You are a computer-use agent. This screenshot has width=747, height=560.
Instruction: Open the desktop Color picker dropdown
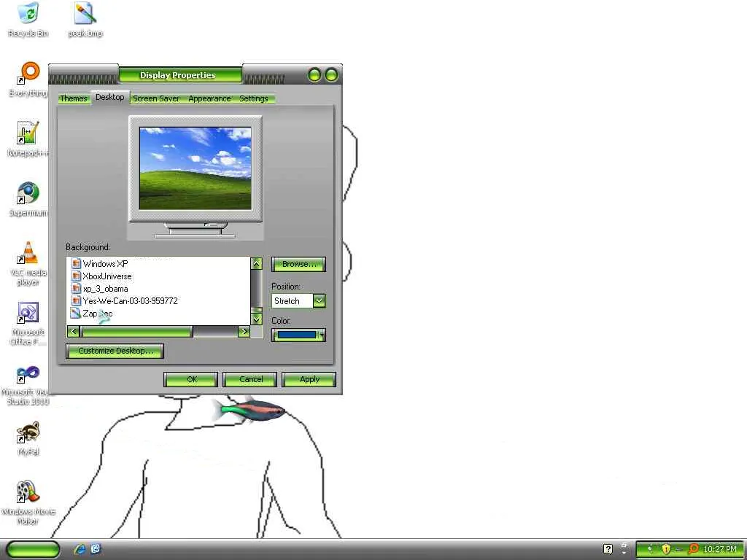pyautogui.click(x=298, y=335)
